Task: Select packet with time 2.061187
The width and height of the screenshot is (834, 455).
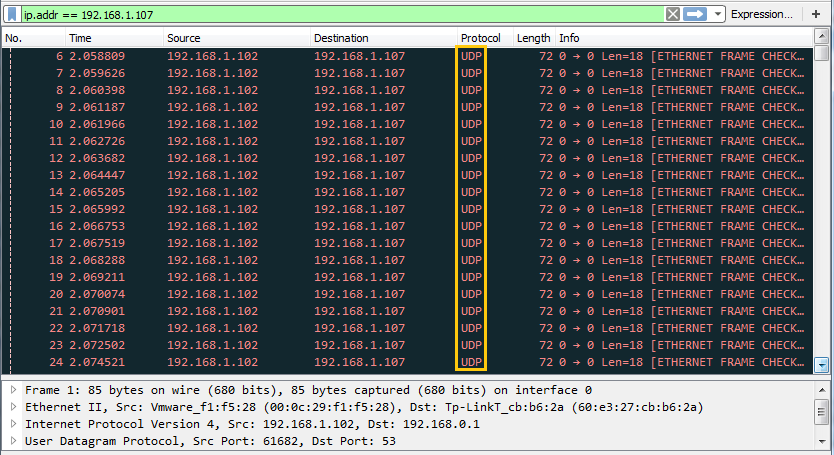Action: click(x=408, y=107)
